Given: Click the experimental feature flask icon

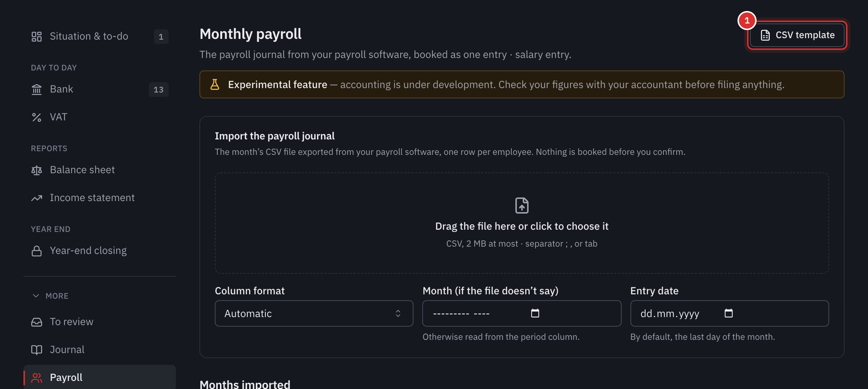Looking at the screenshot, I should point(215,84).
